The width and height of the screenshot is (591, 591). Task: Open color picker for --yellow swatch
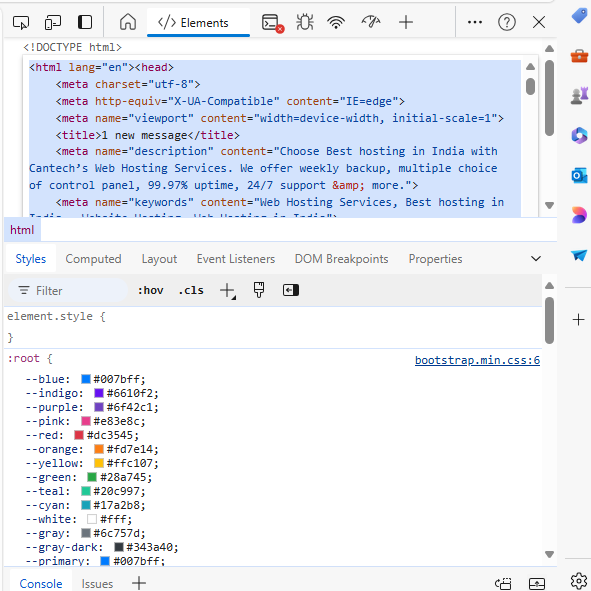click(x=99, y=463)
